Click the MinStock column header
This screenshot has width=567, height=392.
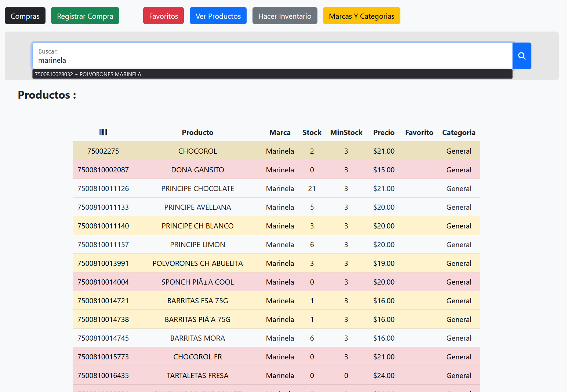346,132
